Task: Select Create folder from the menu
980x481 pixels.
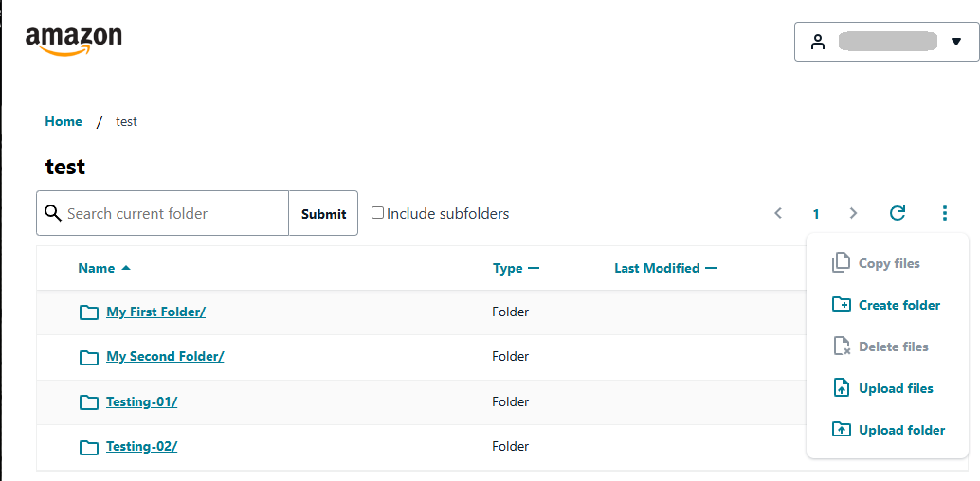Action: tap(898, 305)
